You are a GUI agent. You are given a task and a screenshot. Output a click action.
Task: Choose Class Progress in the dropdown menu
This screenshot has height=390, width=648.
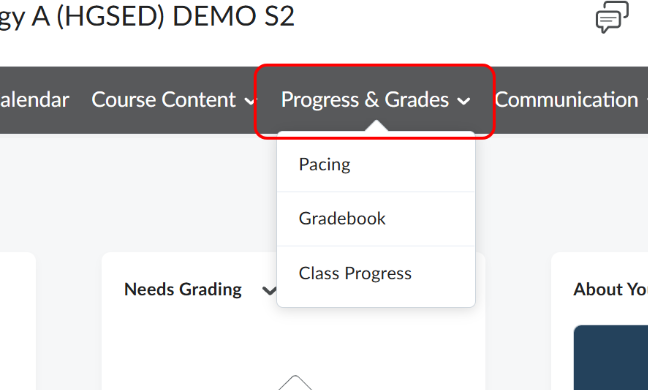(x=376, y=273)
